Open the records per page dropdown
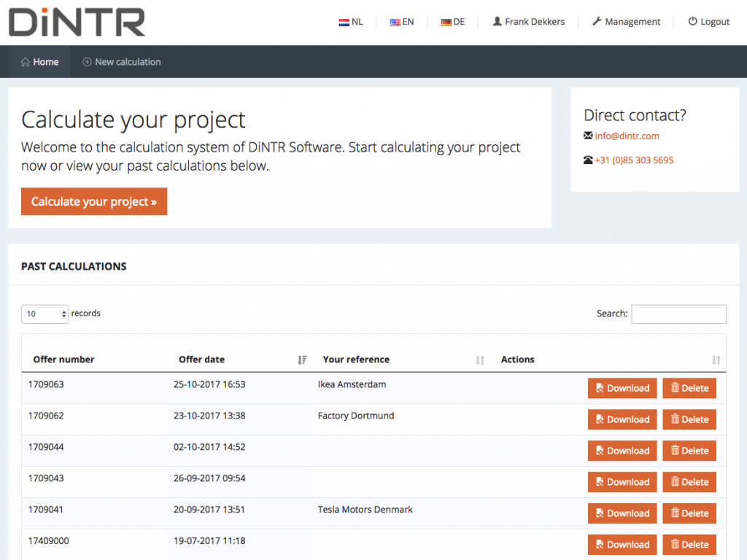747x560 pixels. 44,314
